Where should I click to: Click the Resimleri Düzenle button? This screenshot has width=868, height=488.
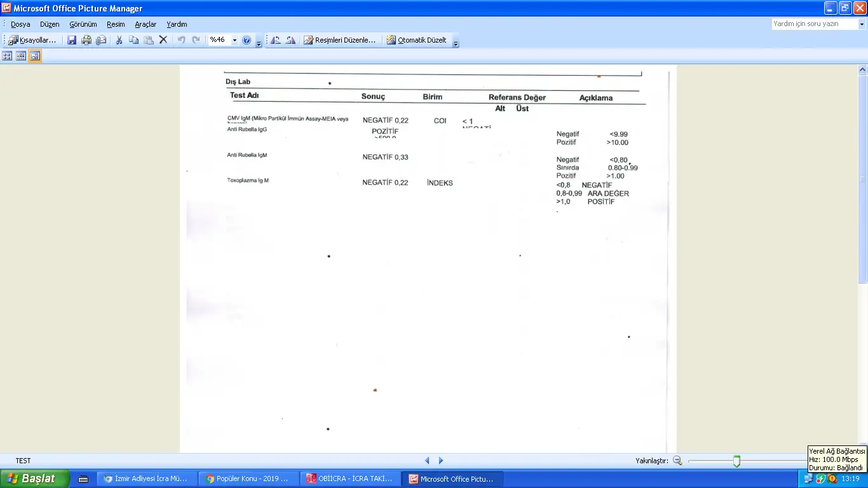coord(340,40)
